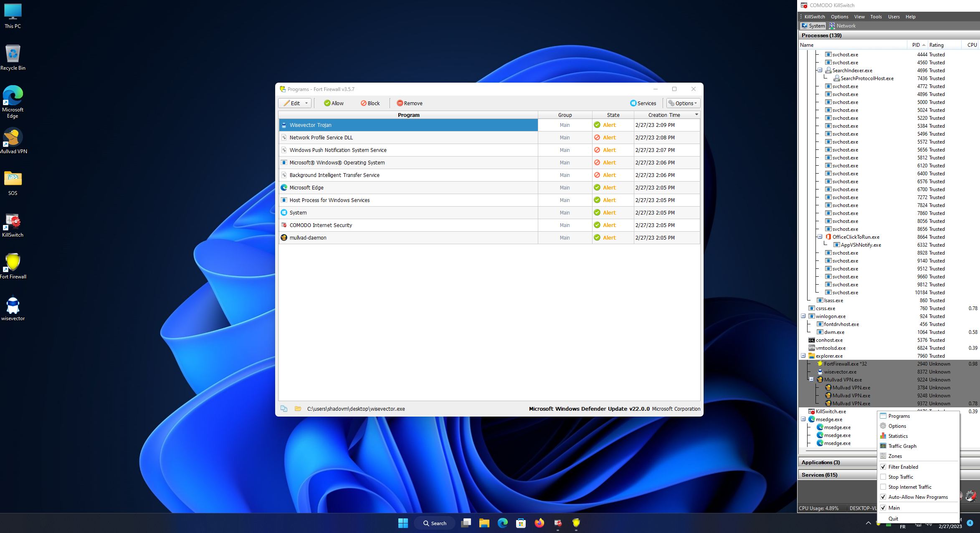Select the KillSwitch desktop shortcut
The width and height of the screenshot is (980, 533).
(x=13, y=225)
